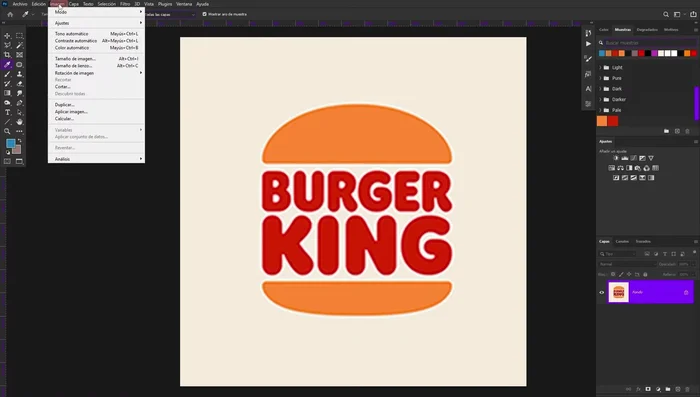The height and width of the screenshot is (397, 700).
Task: Select the Rectangular Marquee tool
Action: (x=19, y=36)
